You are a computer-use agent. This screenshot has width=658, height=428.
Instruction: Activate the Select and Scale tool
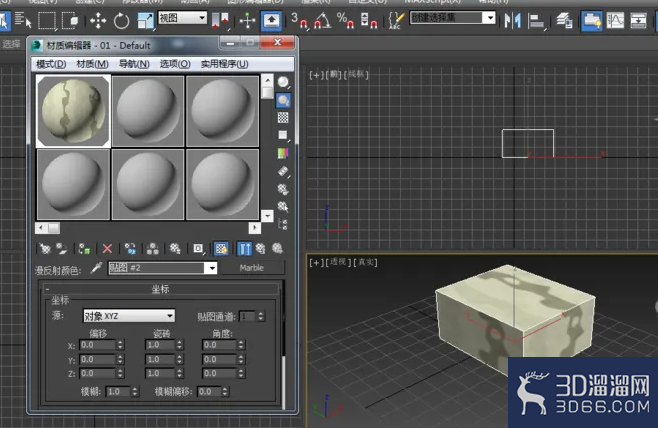[146, 20]
